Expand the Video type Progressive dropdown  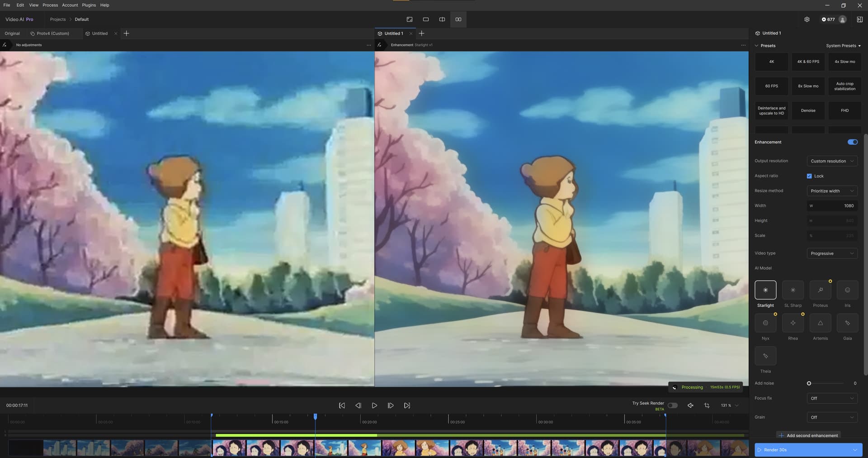(832, 253)
